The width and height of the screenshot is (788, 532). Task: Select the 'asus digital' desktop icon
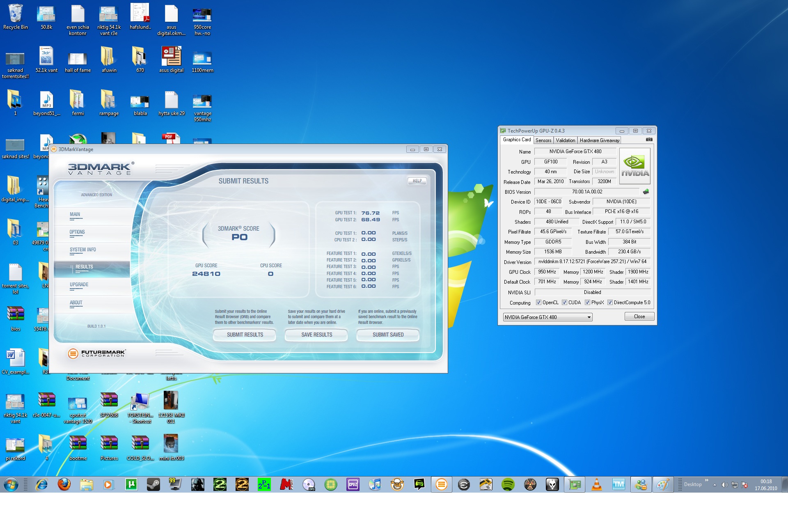coord(171,60)
